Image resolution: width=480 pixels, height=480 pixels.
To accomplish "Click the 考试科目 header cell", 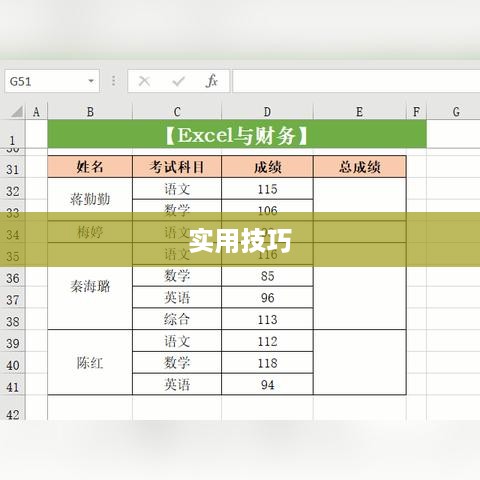I will tap(177, 166).
